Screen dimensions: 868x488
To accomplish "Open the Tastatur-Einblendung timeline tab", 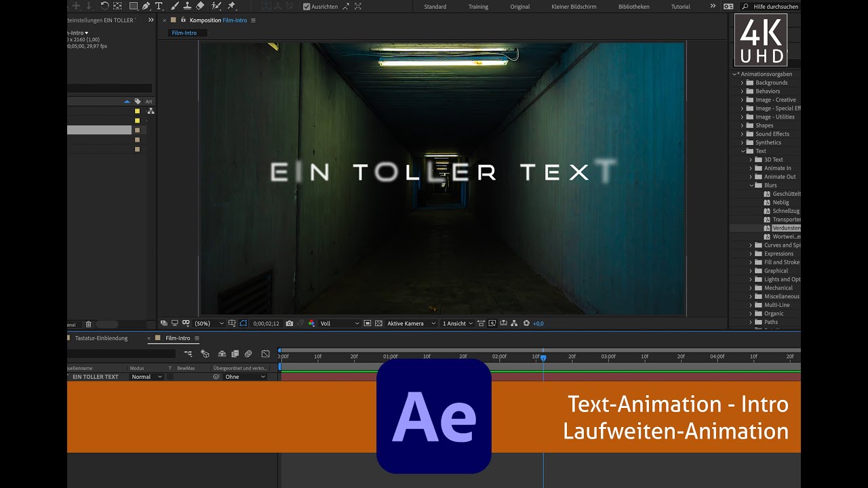I will 101,338.
